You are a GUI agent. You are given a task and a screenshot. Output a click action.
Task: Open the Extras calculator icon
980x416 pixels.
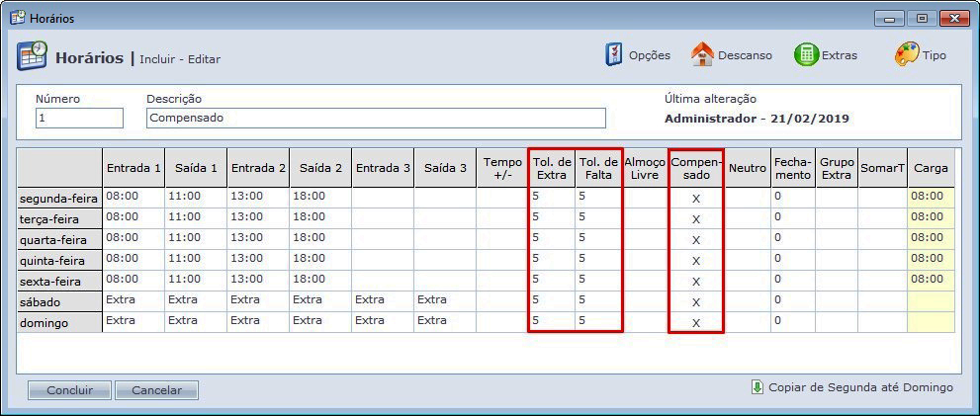[806, 55]
